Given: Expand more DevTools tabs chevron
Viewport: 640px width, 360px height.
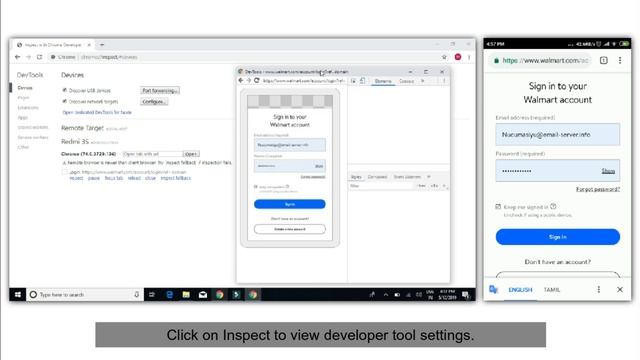Looking at the screenshot, I should (x=423, y=81).
